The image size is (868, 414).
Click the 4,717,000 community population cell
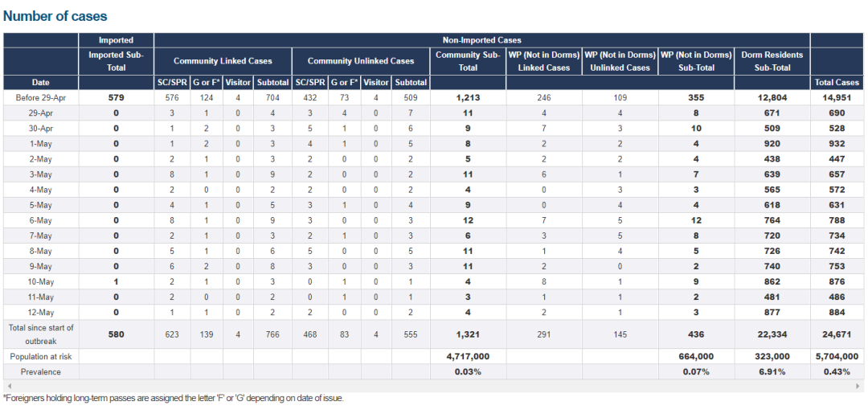click(468, 356)
